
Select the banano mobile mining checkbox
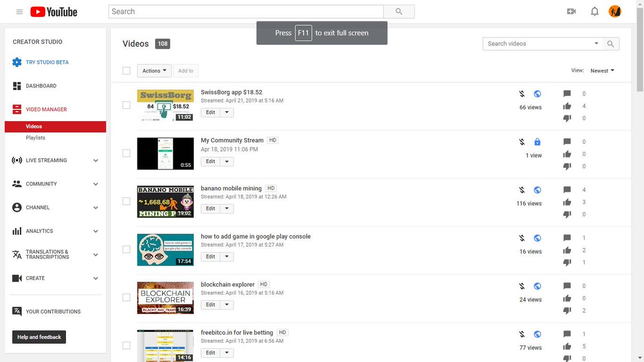(x=126, y=201)
